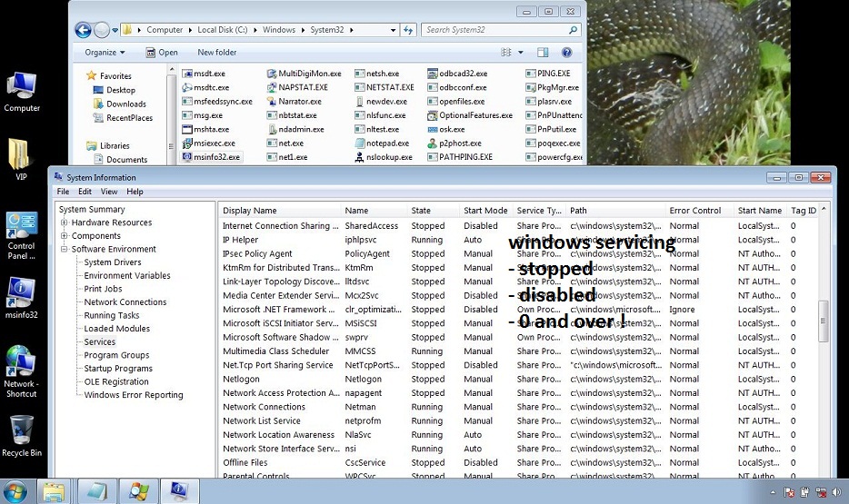Switch to System Information taskbar button

pyautogui.click(x=179, y=491)
